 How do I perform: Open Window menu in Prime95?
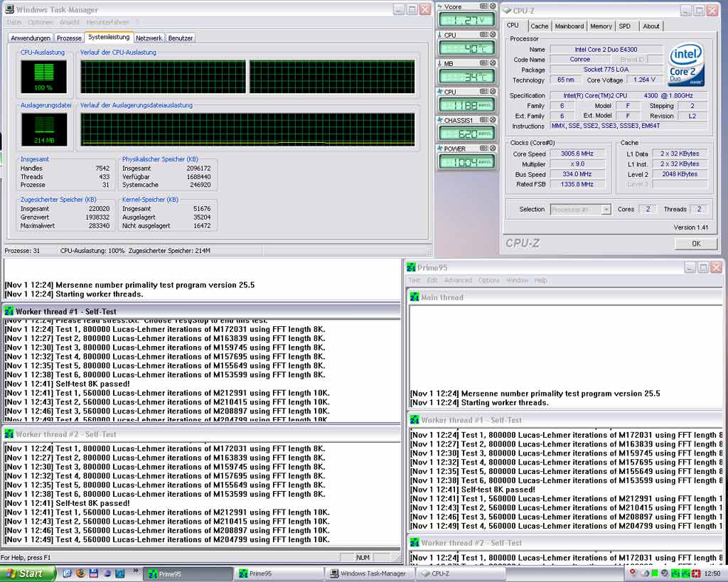[x=518, y=280]
